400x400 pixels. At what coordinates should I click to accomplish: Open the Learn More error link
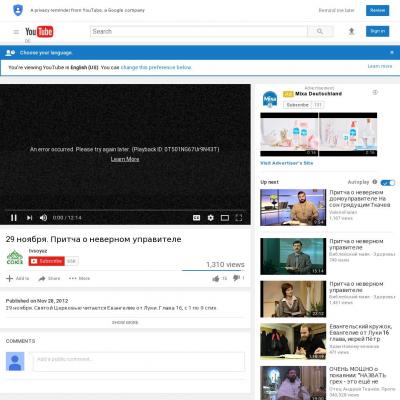tap(125, 159)
